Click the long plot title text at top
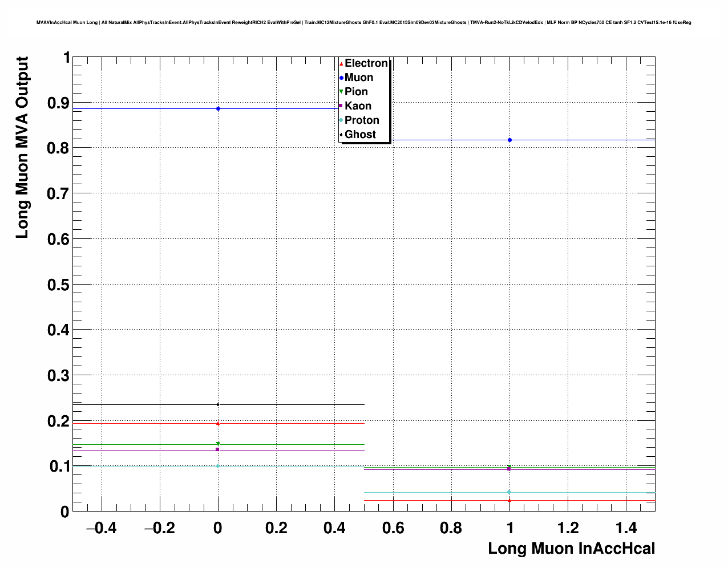Viewport: 728px width, 568px height. pyautogui.click(x=363, y=22)
